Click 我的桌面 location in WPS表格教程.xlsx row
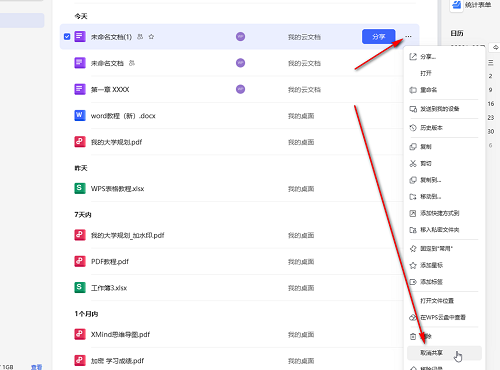Image resolution: width=500 pixels, height=370 pixels. pos(301,189)
